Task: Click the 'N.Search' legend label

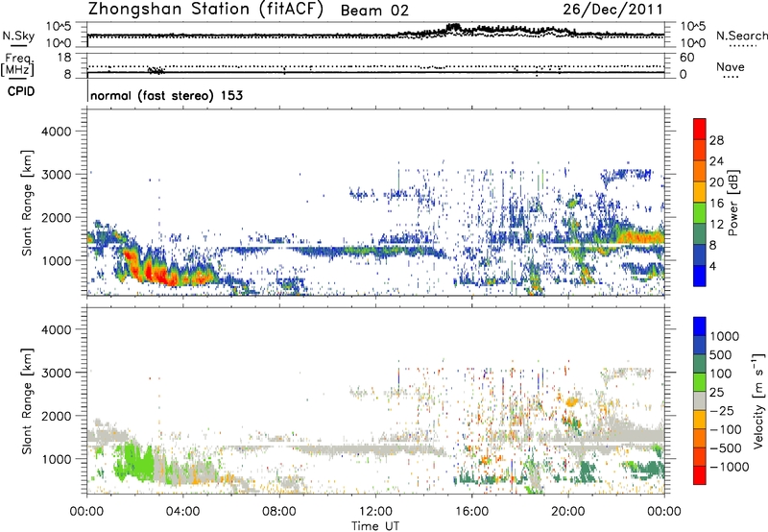Action: pos(741,36)
